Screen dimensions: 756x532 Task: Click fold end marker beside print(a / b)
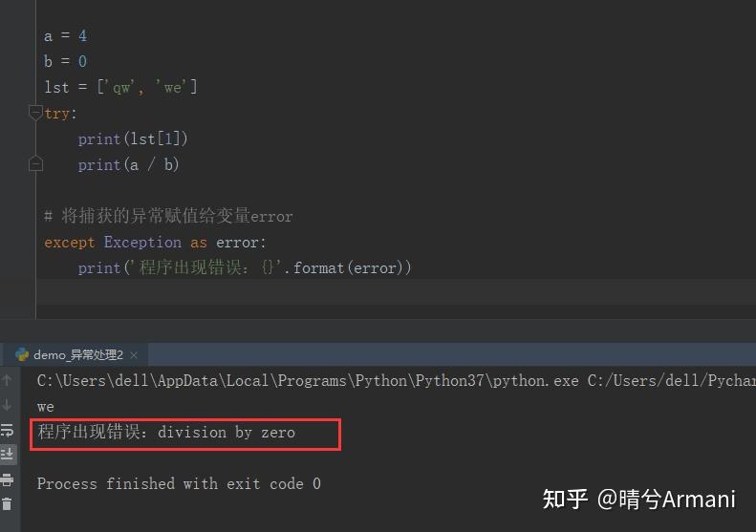coord(35,164)
